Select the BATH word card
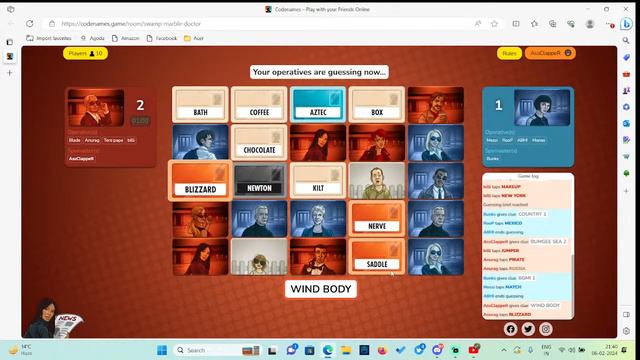Screen dimensions: 640x360 point(200,104)
